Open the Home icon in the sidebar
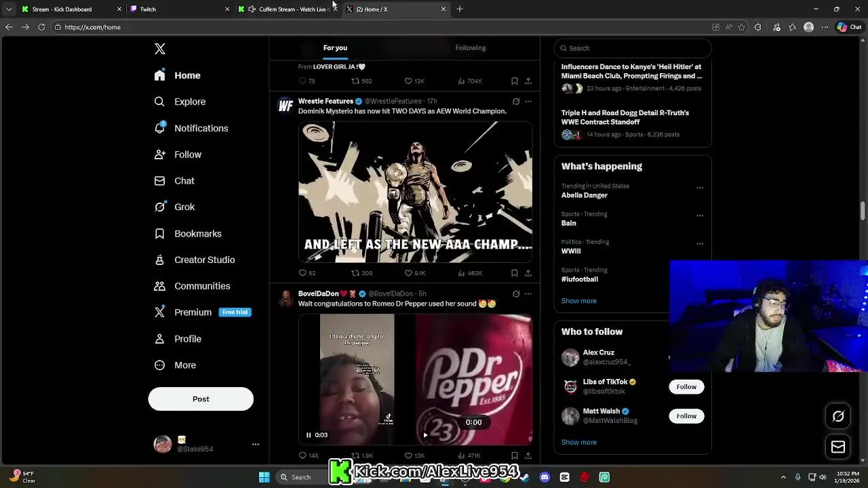Viewport: 868px width, 488px height. pyautogui.click(x=159, y=75)
